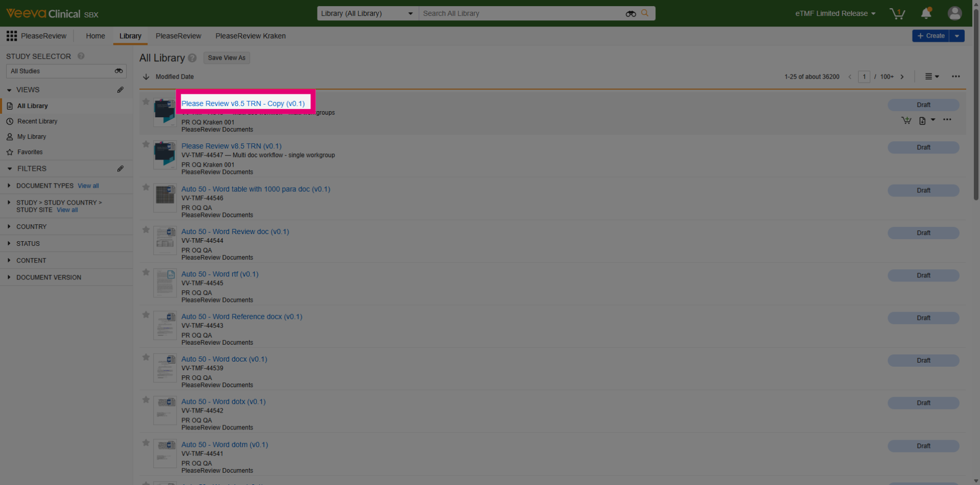This screenshot has height=485, width=980.
Task: Collapse the Filters section
Action: (x=9, y=168)
